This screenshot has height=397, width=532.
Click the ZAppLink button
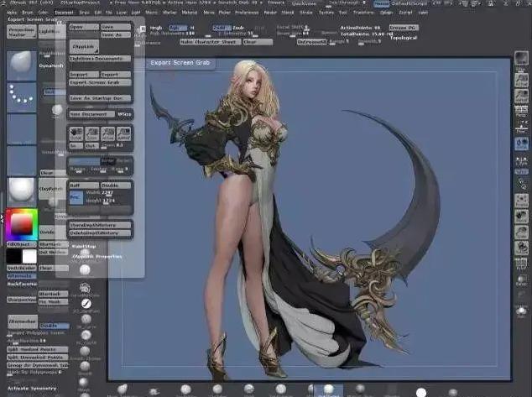84,46
